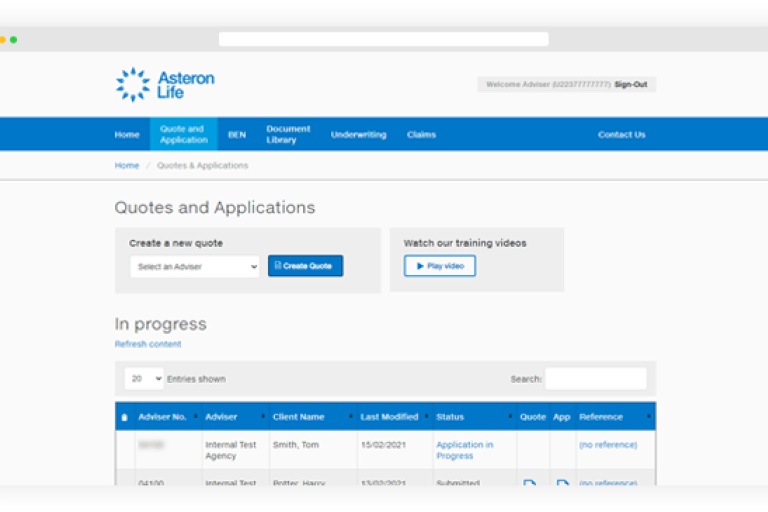Open the Underwriting menu
768x512 pixels.
coord(358,135)
